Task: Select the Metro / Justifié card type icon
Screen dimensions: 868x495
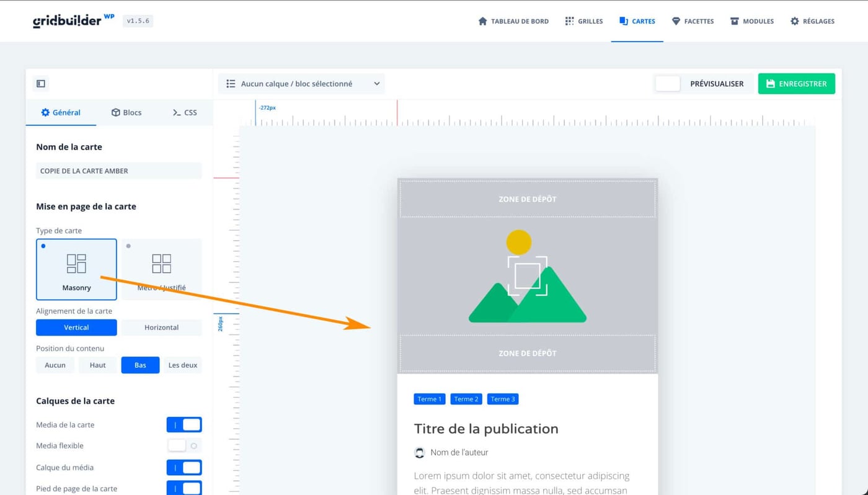Action: coord(161,263)
